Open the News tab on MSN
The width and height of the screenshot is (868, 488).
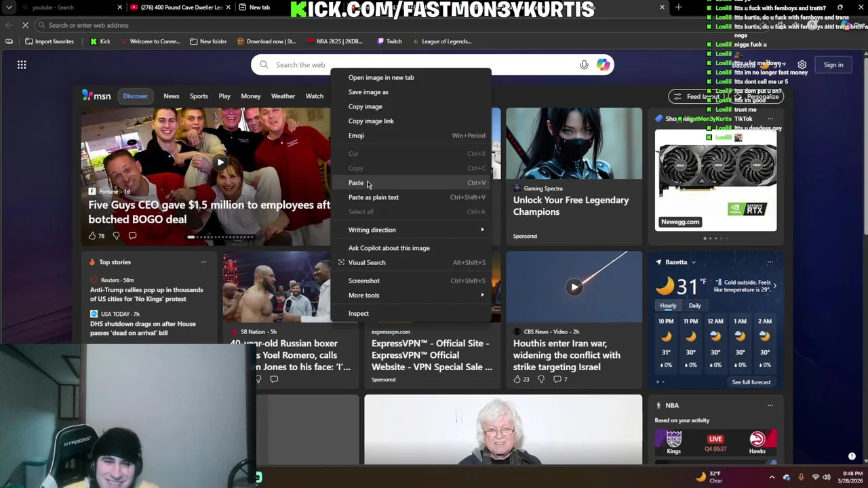171,96
